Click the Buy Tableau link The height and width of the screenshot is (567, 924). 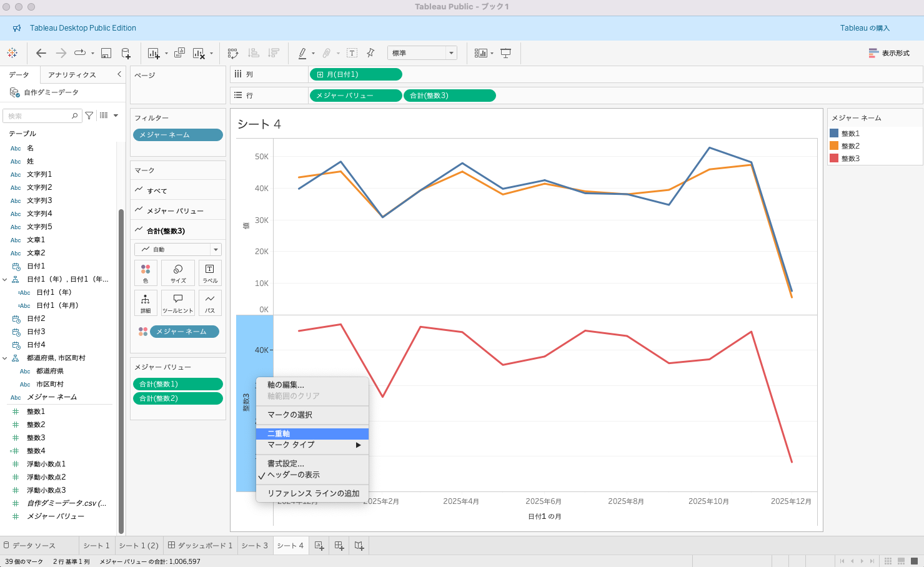tap(865, 28)
